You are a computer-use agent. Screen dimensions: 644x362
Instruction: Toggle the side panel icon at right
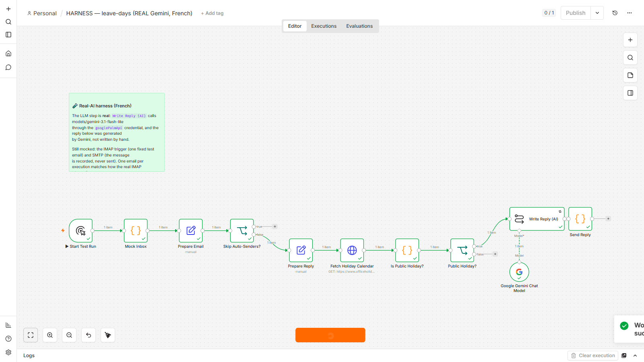tap(630, 93)
